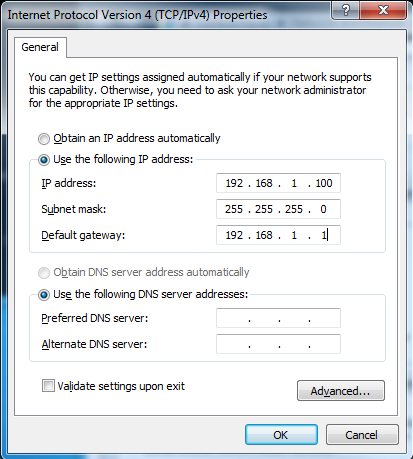Image resolution: width=413 pixels, height=459 pixels.
Task: Select Use the following IP address
Action: [x=44, y=160]
